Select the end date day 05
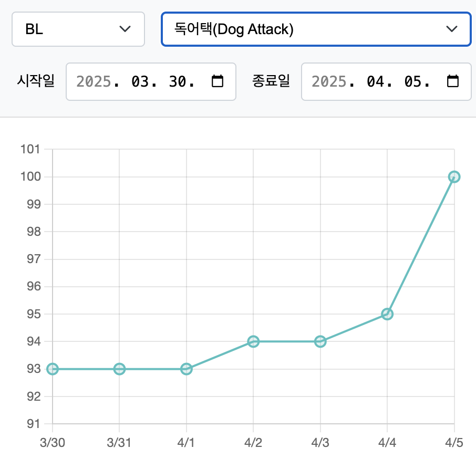Screen dimensions: 476x459 (412, 81)
